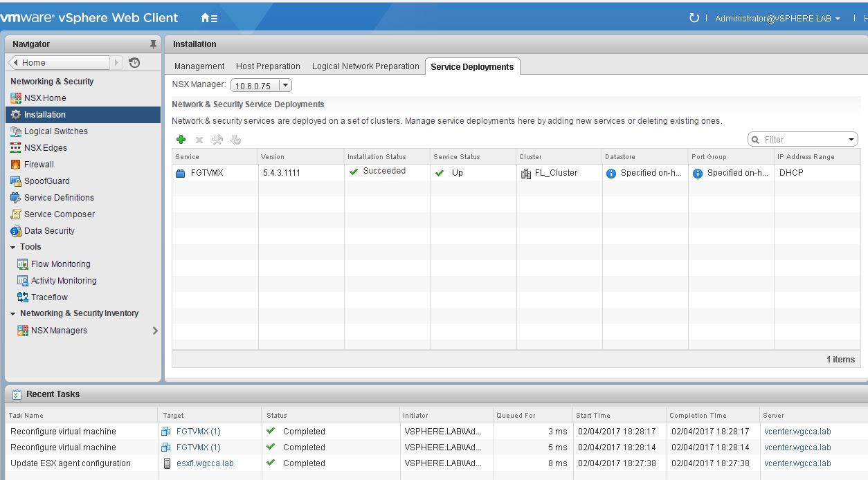
Task: Go back using the Home navigation button
Action: [59, 62]
